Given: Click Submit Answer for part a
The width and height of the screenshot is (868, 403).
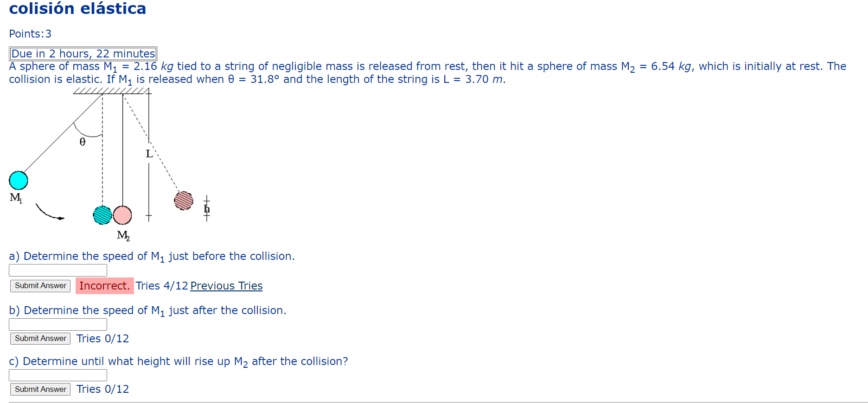Looking at the screenshot, I should (x=40, y=286).
